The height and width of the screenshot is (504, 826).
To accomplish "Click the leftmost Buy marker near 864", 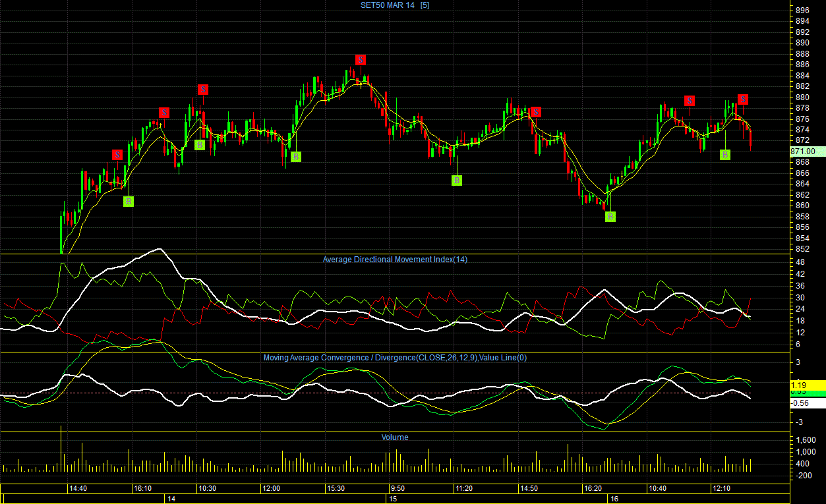I will (129, 202).
